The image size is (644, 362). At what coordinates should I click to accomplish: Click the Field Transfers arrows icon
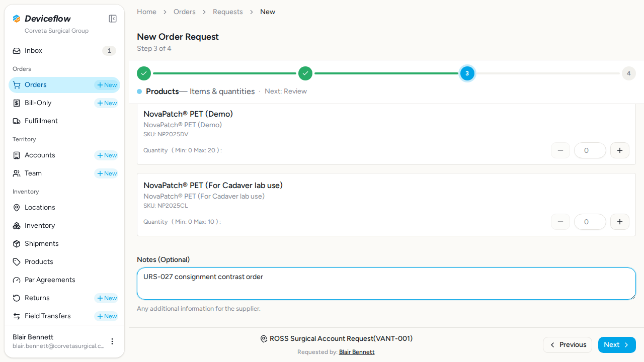tap(17, 316)
